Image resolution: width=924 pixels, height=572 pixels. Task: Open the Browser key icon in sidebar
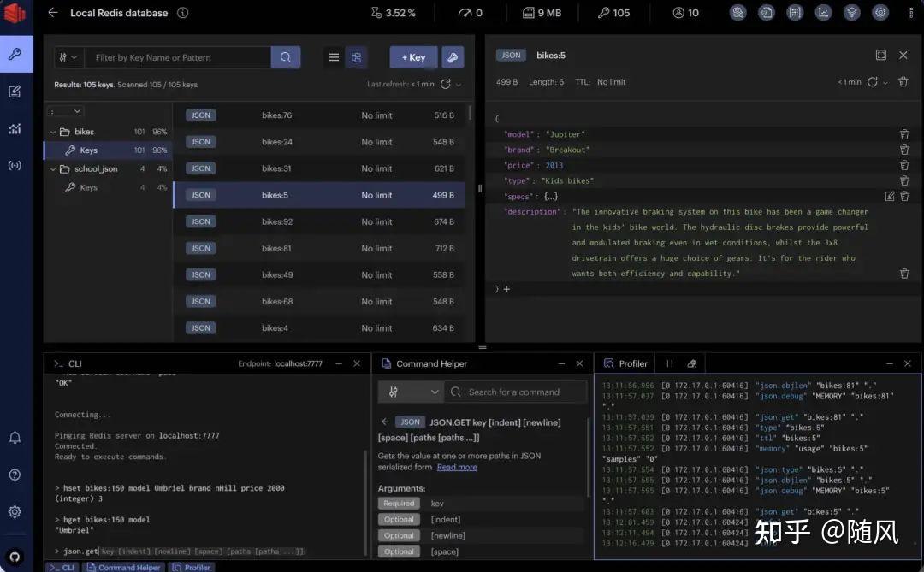[15, 54]
